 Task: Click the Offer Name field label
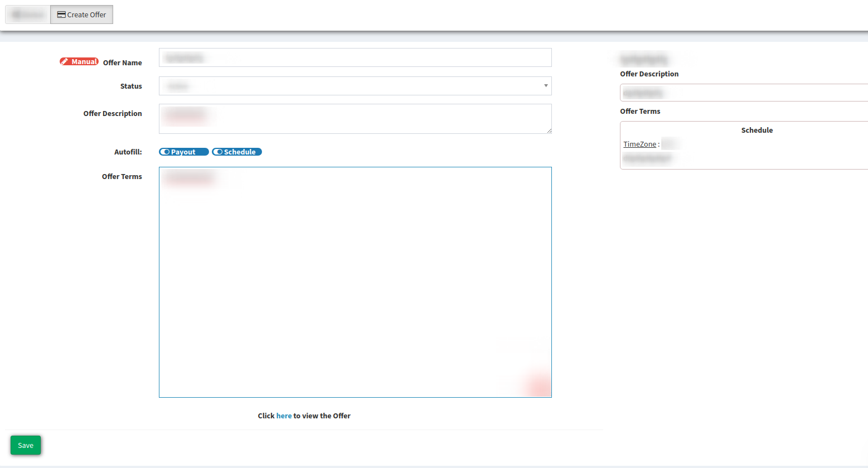pos(122,62)
